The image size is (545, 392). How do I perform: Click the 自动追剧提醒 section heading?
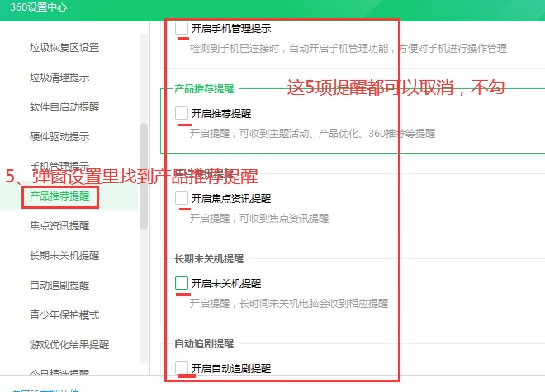(x=204, y=344)
